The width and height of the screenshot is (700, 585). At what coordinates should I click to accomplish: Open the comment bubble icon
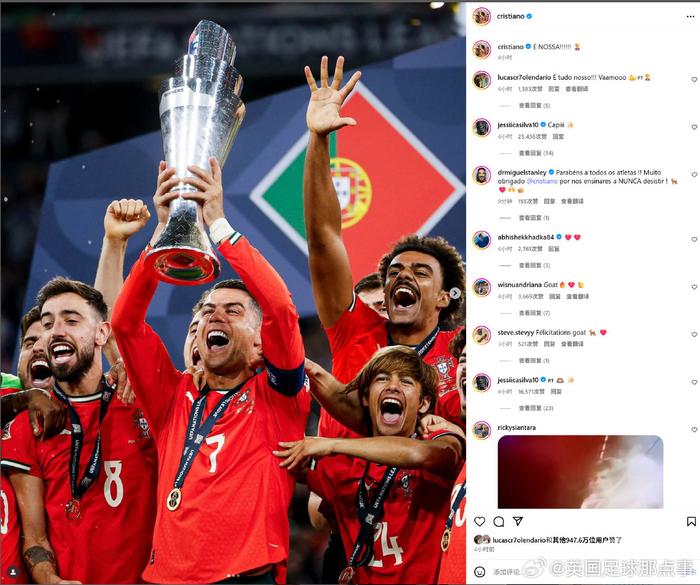pos(499,521)
